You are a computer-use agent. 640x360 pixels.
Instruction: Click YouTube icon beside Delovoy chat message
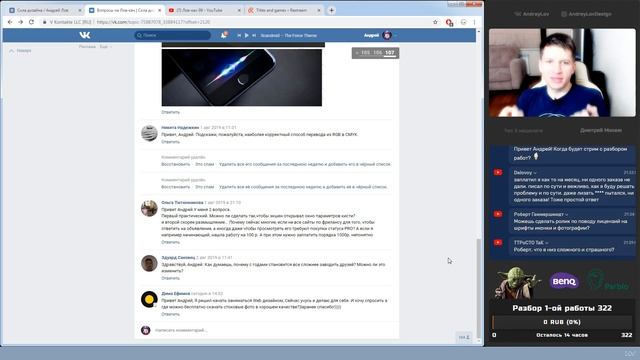(498, 172)
